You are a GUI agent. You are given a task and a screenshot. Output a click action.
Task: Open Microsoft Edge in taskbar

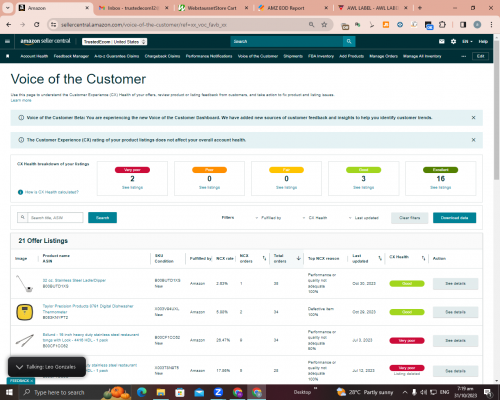(x=142, y=392)
